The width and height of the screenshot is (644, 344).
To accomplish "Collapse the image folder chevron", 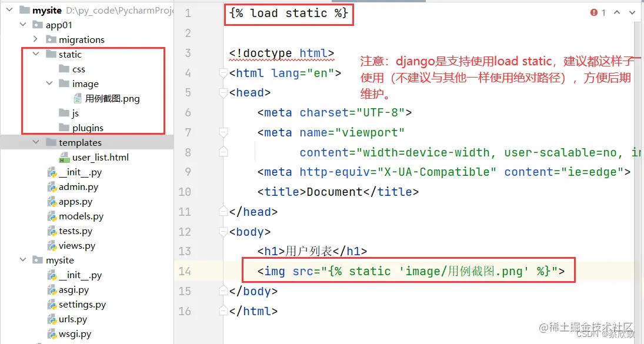I will [x=49, y=84].
